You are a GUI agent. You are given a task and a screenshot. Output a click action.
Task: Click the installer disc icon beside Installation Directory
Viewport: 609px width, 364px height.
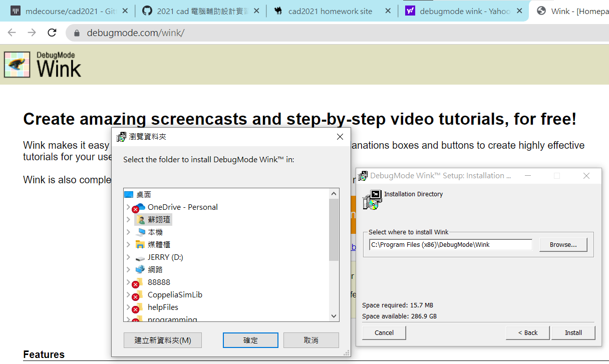(372, 199)
